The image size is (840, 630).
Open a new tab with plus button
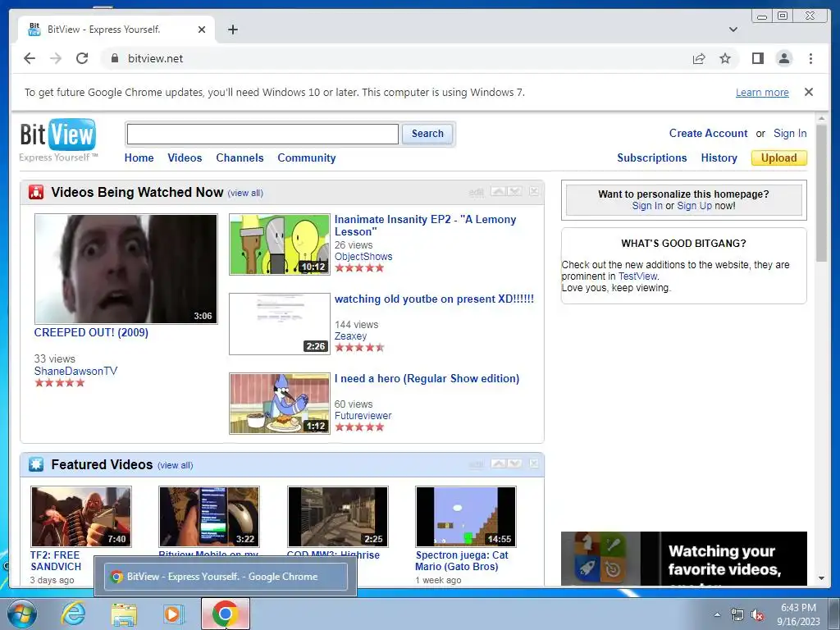pos(232,30)
